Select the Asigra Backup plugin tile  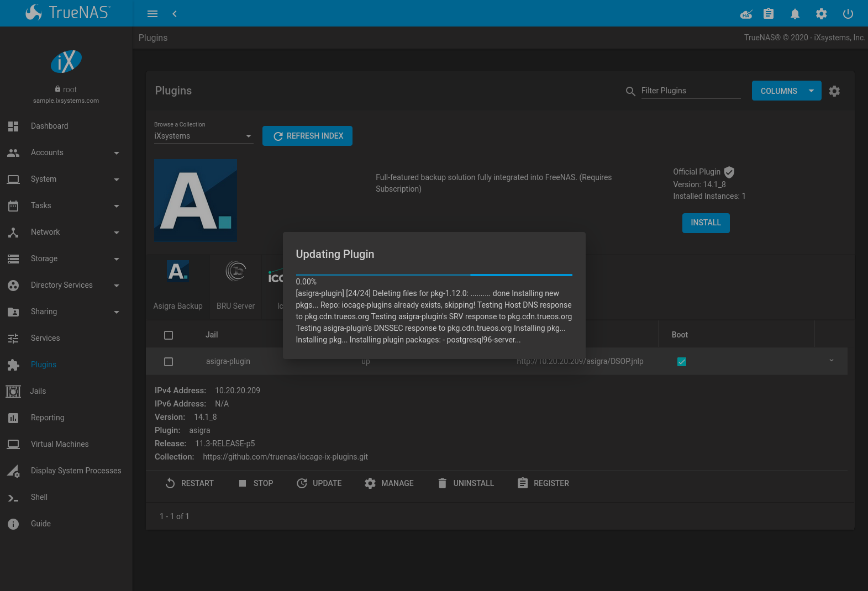click(178, 286)
